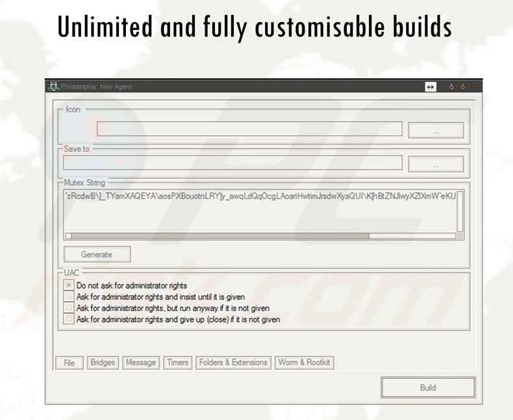The width and height of the screenshot is (513, 420).
Task: Switch to the Worm & Rootkit tab
Action: (x=305, y=362)
